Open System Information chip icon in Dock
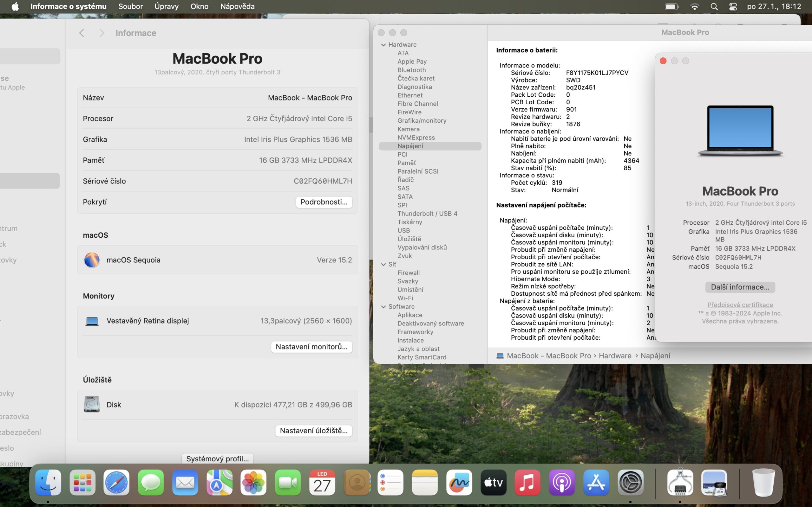Screen dimensions: 812x507 click(x=680, y=483)
